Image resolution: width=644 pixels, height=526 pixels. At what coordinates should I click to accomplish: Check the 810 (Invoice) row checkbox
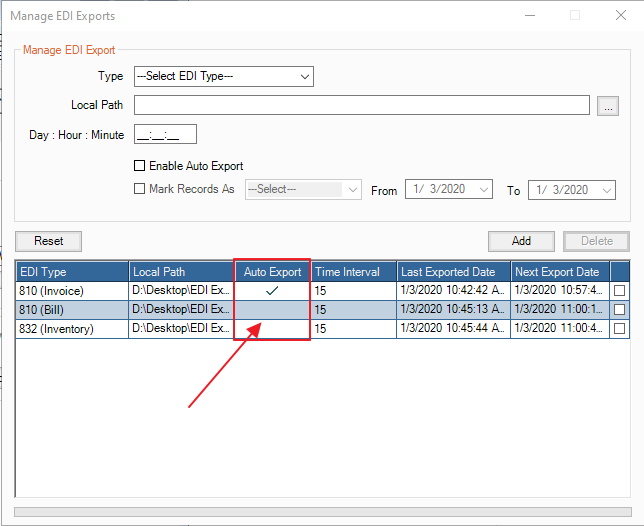[x=620, y=291]
